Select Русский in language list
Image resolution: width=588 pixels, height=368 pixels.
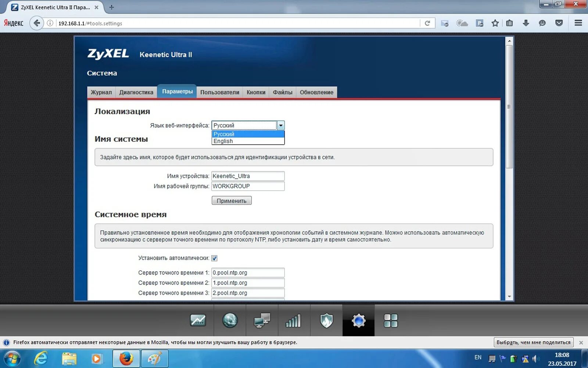(x=248, y=134)
